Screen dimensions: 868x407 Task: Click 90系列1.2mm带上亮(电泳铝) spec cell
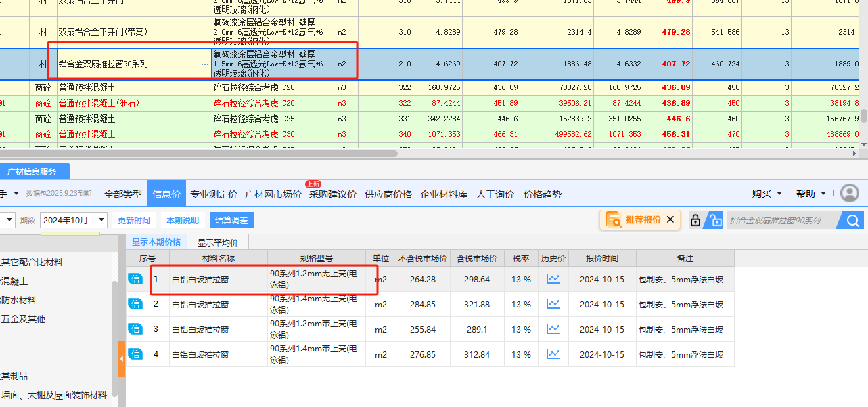click(x=317, y=329)
